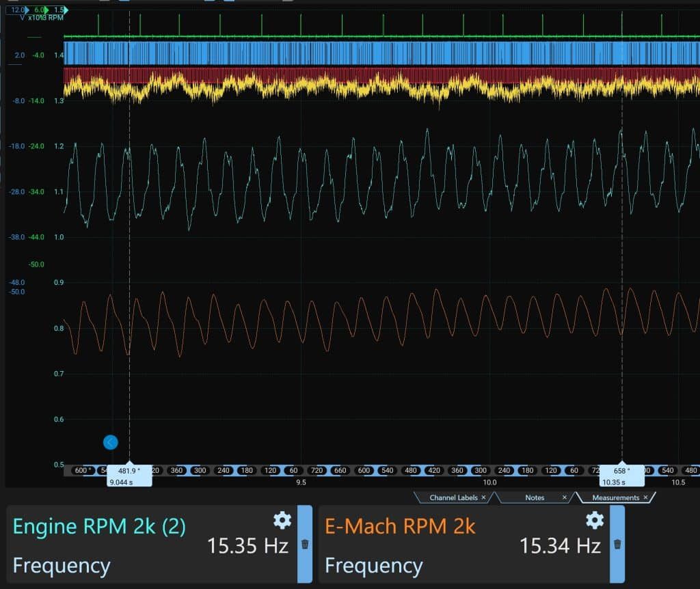
Task: Click 'Frequency' label in the E-Mach RPM card
Action: coord(374,566)
